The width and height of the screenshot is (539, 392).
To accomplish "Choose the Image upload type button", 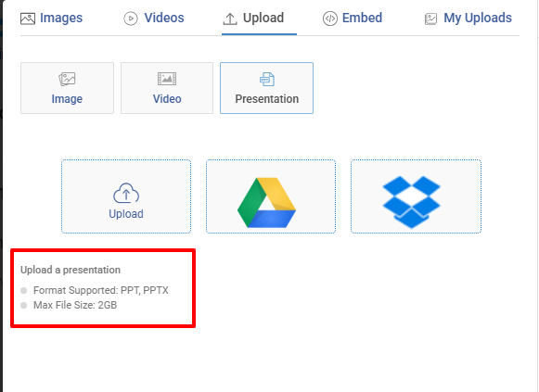I will pos(67,88).
